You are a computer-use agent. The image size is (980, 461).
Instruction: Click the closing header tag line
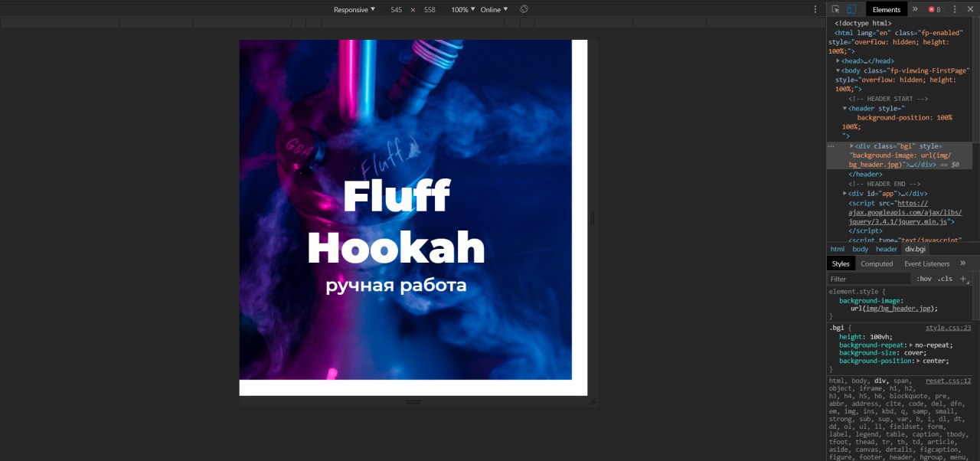pyautogui.click(x=865, y=174)
